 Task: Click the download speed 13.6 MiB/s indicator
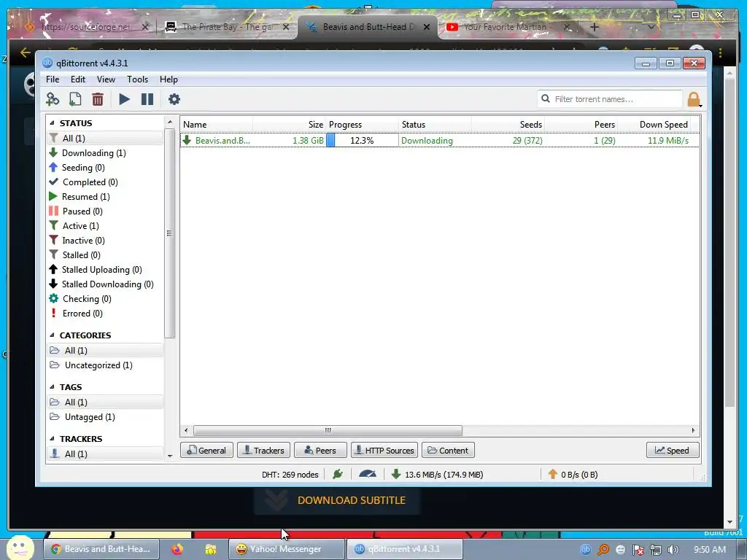(437, 474)
